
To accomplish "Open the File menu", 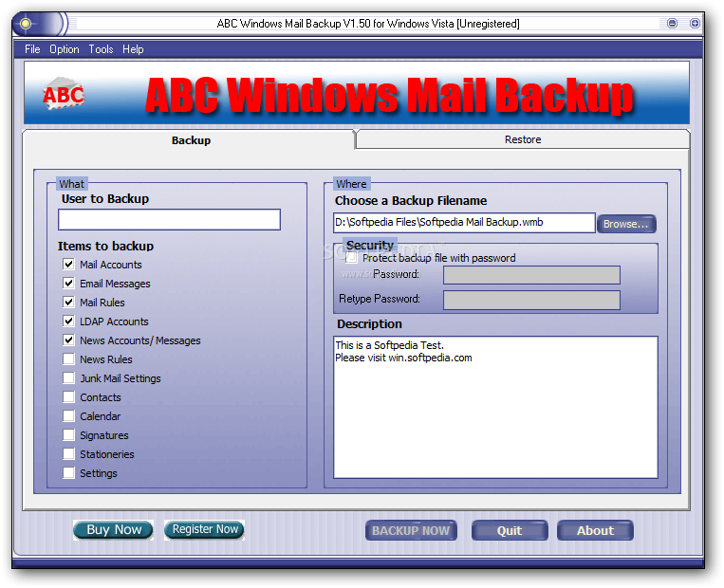I will pos(32,49).
